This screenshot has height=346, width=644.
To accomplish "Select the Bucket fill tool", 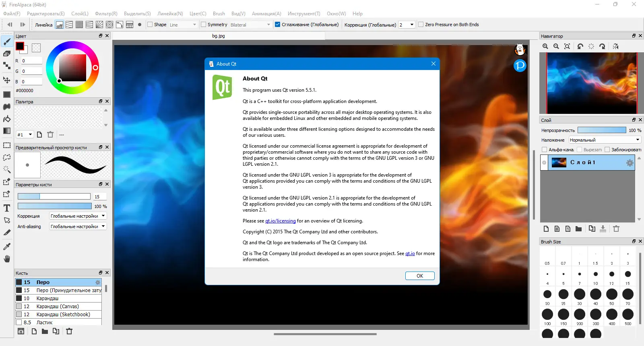I will pos(7,119).
